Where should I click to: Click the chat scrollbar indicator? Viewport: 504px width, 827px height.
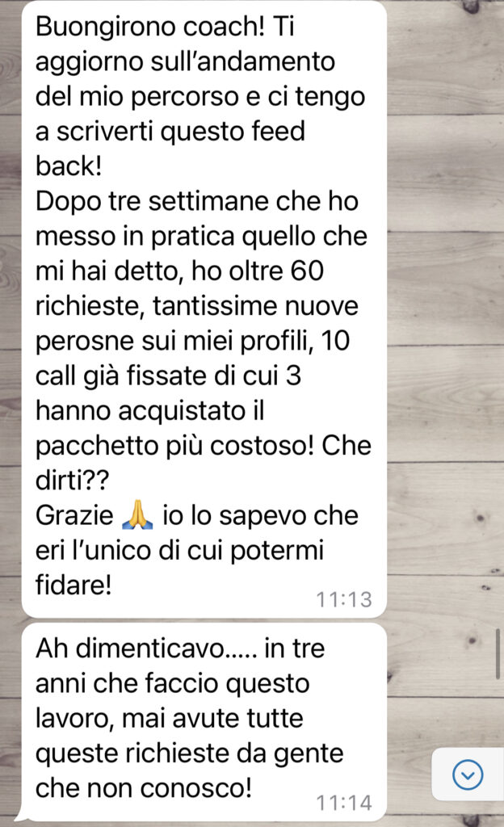(x=498, y=654)
